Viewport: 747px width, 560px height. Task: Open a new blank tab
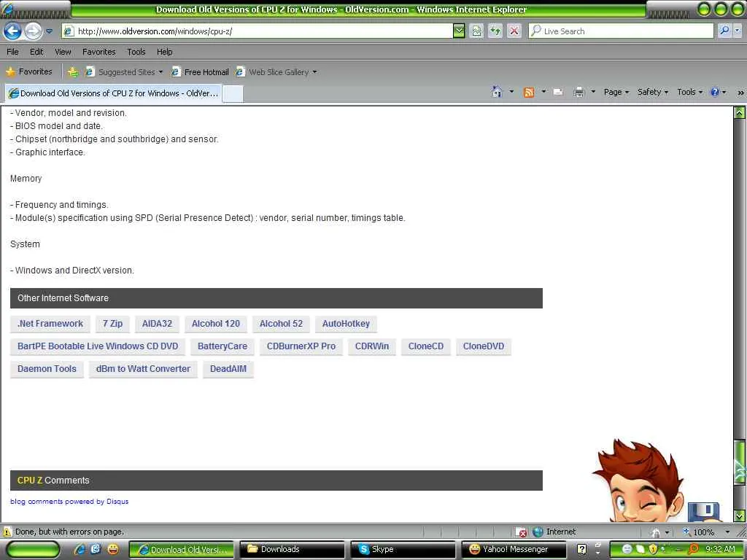(x=233, y=94)
